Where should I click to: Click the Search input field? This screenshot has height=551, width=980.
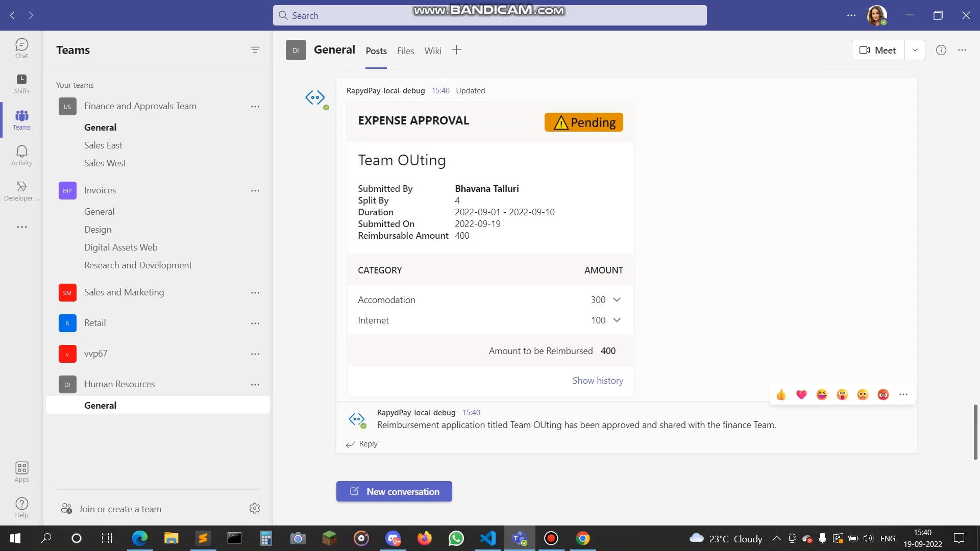coord(490,15)
